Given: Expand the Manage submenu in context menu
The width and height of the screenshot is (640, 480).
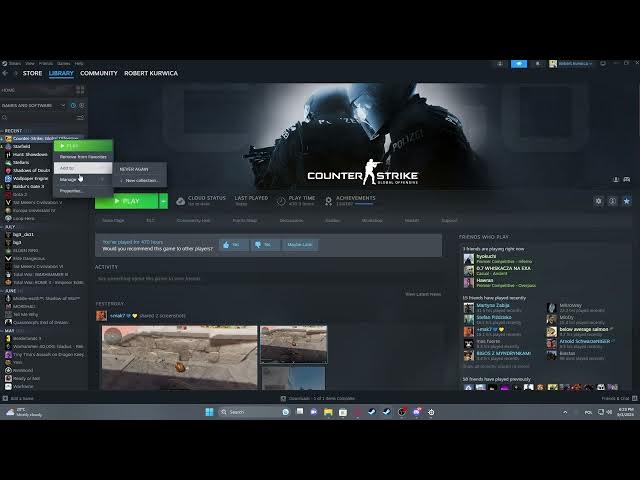Looking at the screenshot, I should [83, 180].
